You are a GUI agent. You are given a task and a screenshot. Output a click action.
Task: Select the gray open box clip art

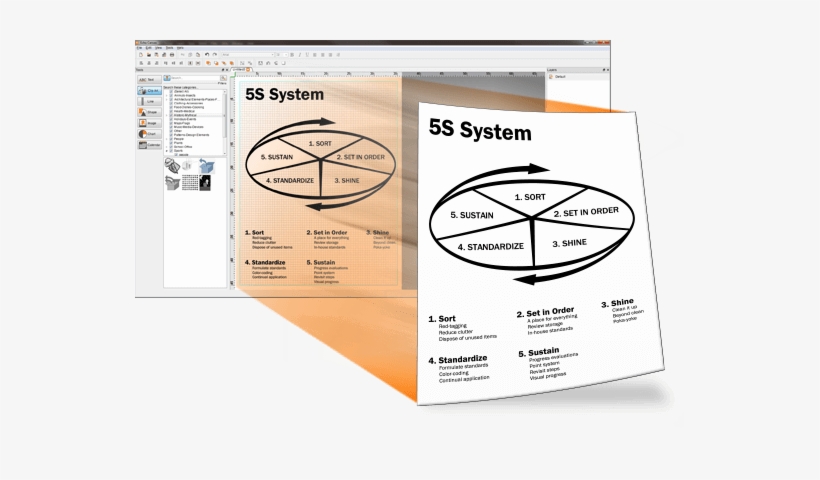pos(172,182)
